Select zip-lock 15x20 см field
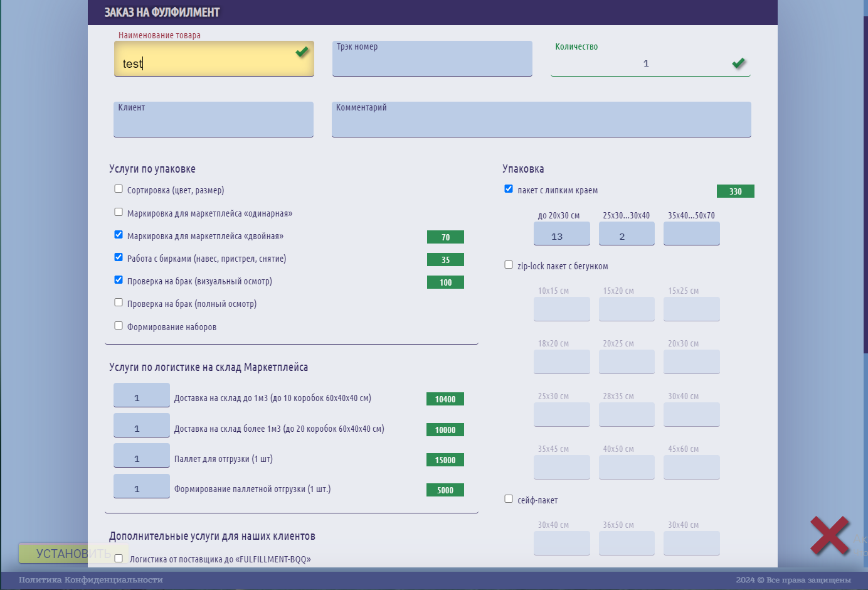 tap(627, 309)
